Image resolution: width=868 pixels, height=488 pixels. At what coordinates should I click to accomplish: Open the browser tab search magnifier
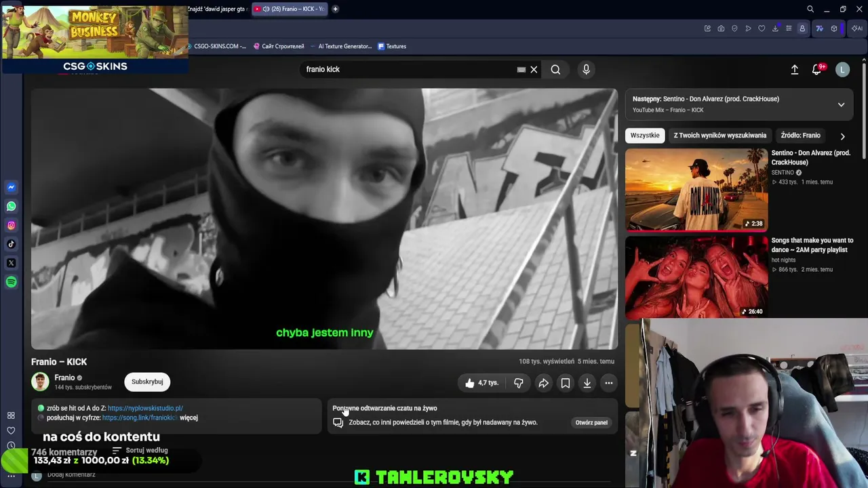coord(810,9)
